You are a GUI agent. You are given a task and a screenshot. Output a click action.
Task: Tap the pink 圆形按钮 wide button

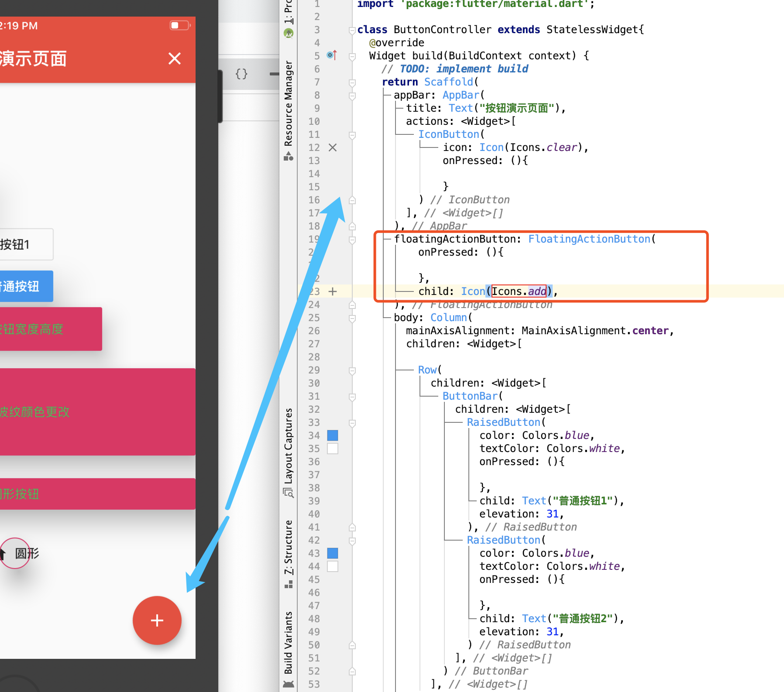click(98, 494)
